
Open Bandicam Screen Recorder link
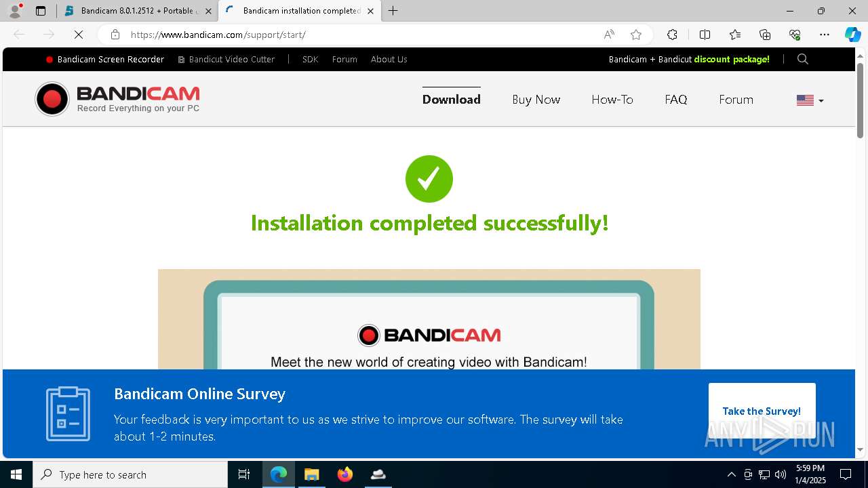(105, 60)
